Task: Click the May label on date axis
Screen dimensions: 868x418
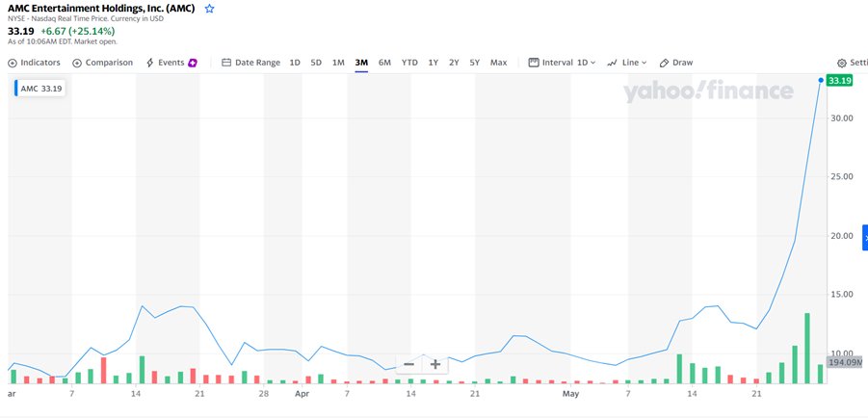Action: tap(570, 394)
